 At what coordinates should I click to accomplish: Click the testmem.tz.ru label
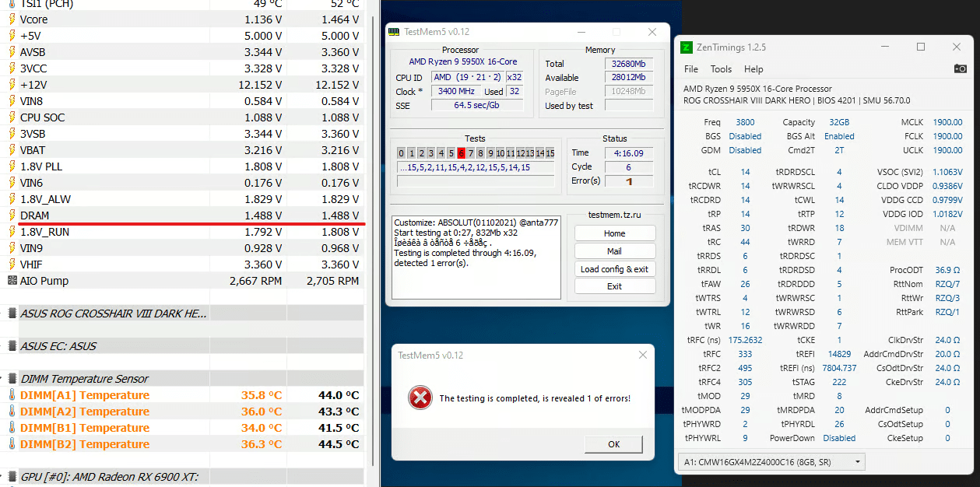pos(614,215)
